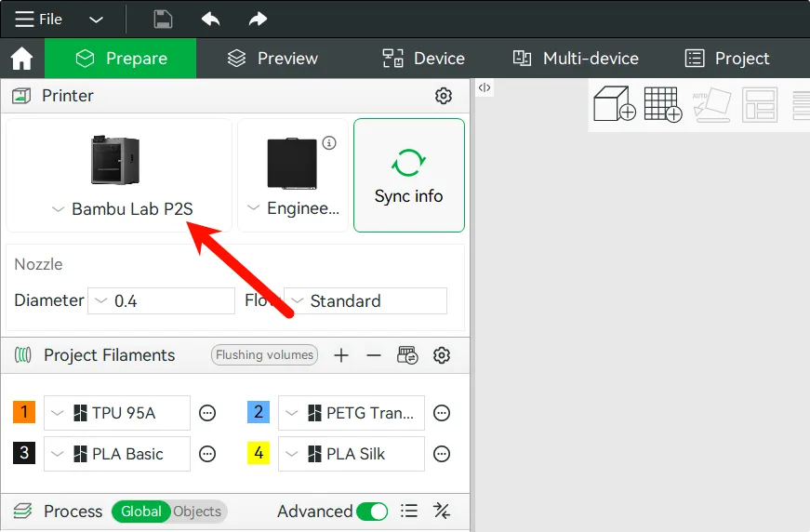The width and height of the screenshot is (810, 532).
Task: Undo last action with back arrow
Action: pos(211,20)
